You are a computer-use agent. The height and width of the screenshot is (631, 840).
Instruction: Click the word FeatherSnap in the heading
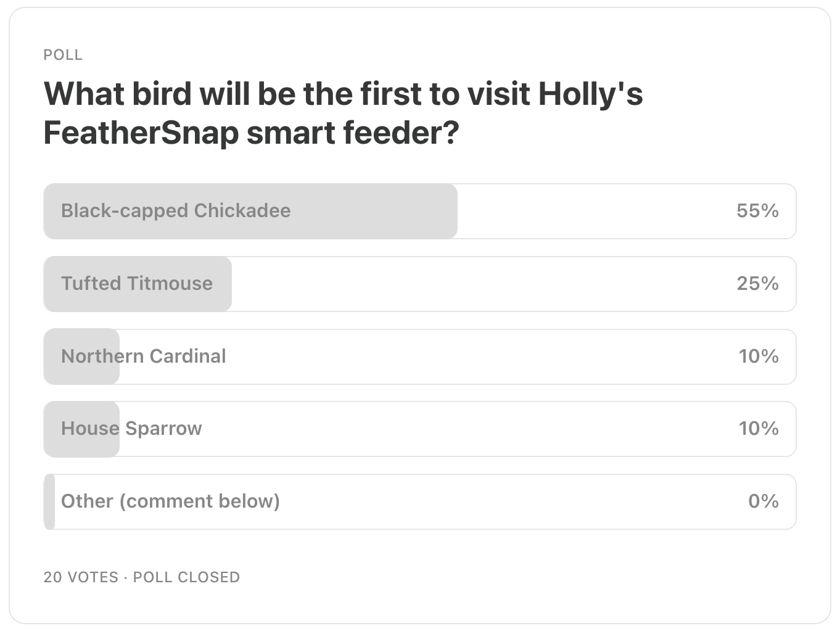coord(141,133)
